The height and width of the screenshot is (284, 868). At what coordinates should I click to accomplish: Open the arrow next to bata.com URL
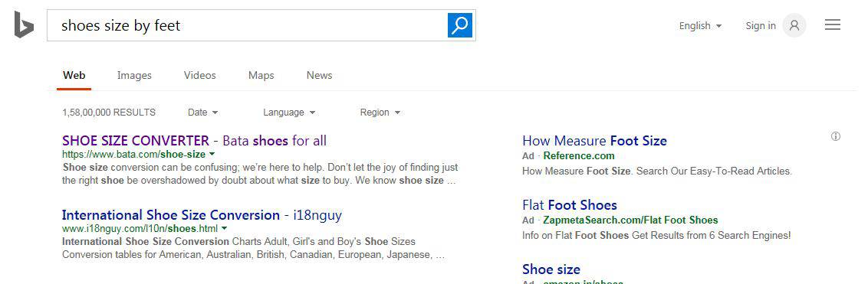212,155
